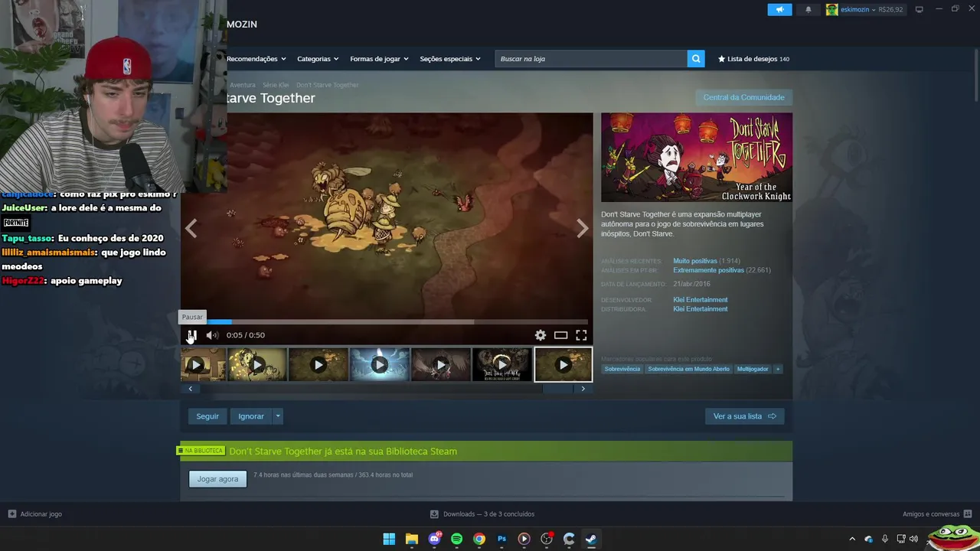980x551 pixels.
Task: Expand the Formas de jogar menu
Action: (x=379, y=59)
